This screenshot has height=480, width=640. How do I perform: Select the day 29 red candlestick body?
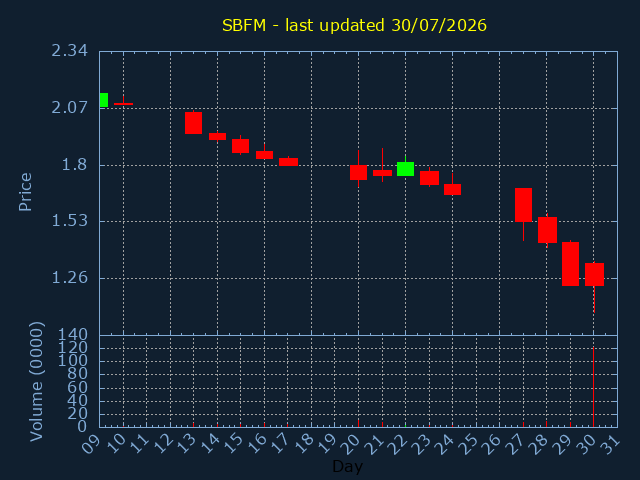pyautogui.click(x=570, y=264)
